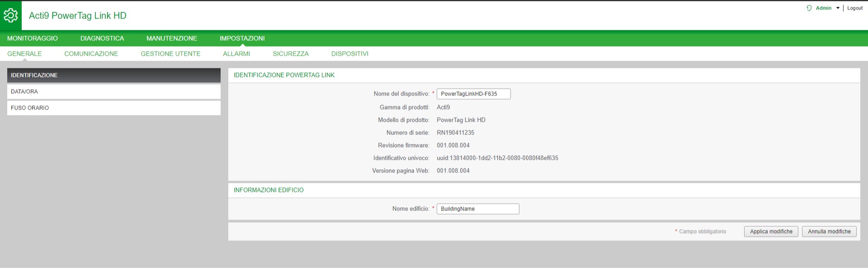868x268 pixels.
Task: Click the Admin username label
Action: pyautogui.click(x=824, y=8)
